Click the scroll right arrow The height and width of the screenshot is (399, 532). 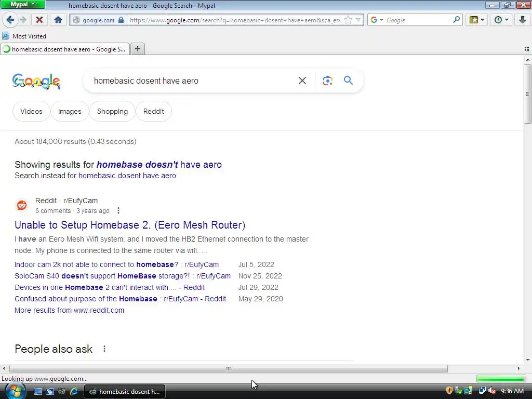coord(518,368)
